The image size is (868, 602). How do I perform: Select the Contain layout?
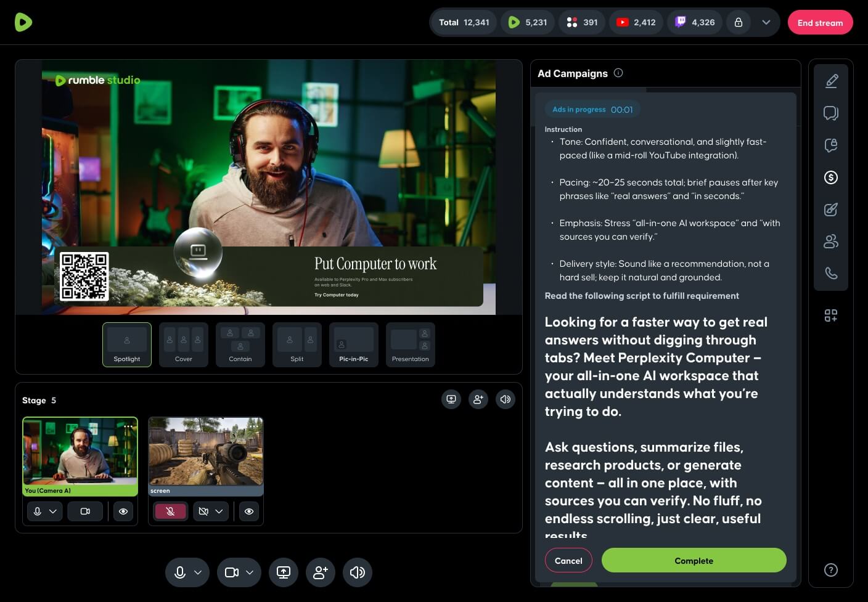240,344
